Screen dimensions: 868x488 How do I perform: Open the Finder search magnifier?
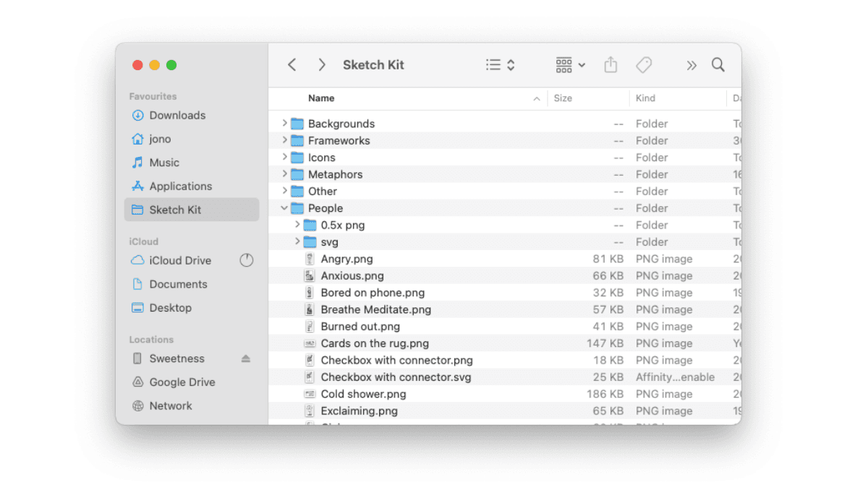[718, 65]
